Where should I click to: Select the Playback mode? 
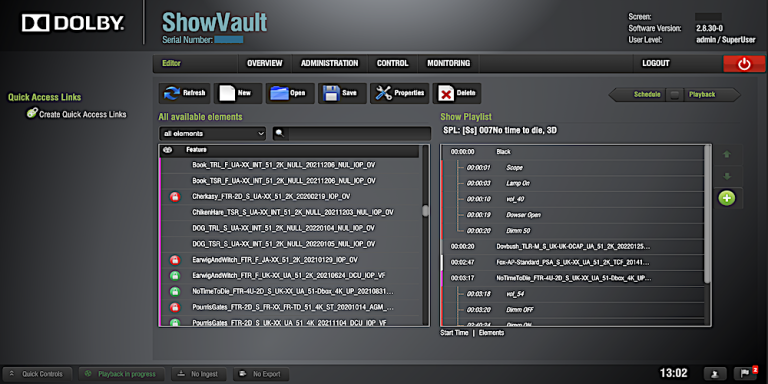point(702,95)
